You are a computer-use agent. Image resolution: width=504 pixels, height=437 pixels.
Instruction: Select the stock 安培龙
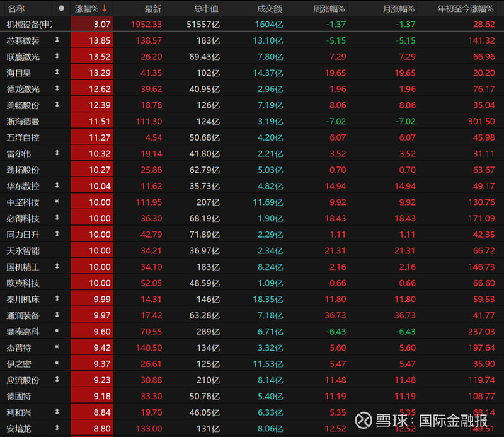click(x=19, y=429)
